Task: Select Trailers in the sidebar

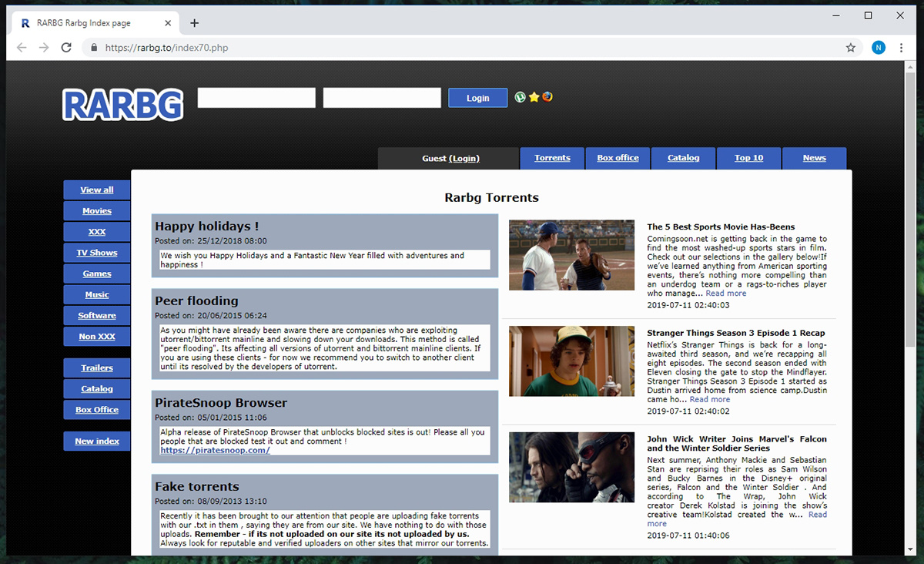Action: point(97,368)
